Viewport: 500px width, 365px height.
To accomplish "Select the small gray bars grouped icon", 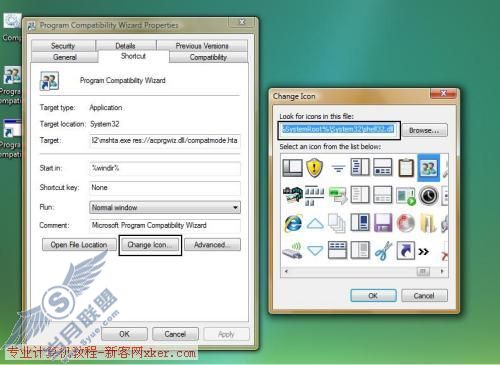I will (x=315, y=195).
